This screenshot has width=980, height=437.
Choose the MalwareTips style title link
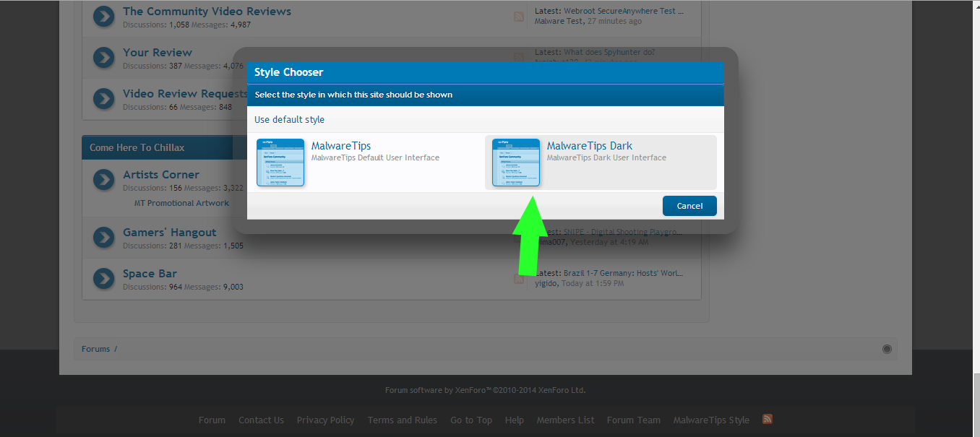point(341,146)
